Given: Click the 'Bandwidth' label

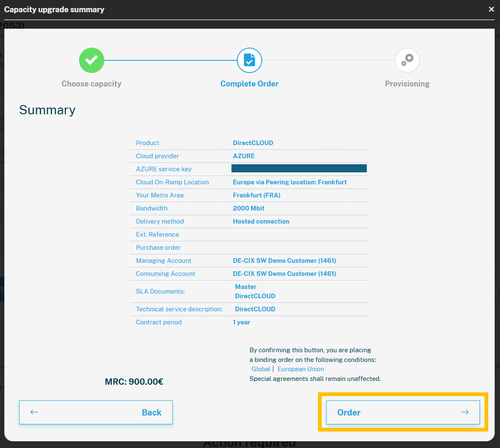Looking at the screenshot, I should (152, 208).
